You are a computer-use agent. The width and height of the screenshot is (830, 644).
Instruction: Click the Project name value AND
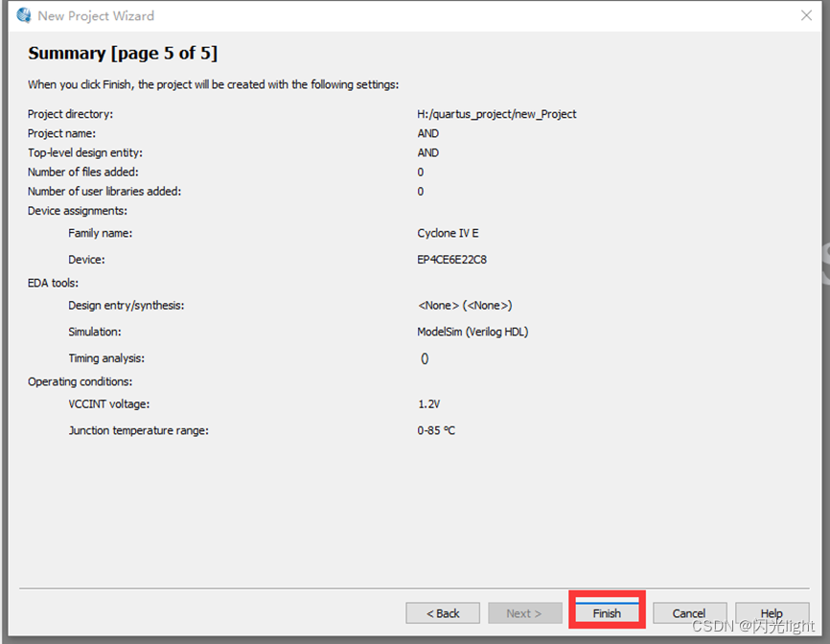click(427, 133)
